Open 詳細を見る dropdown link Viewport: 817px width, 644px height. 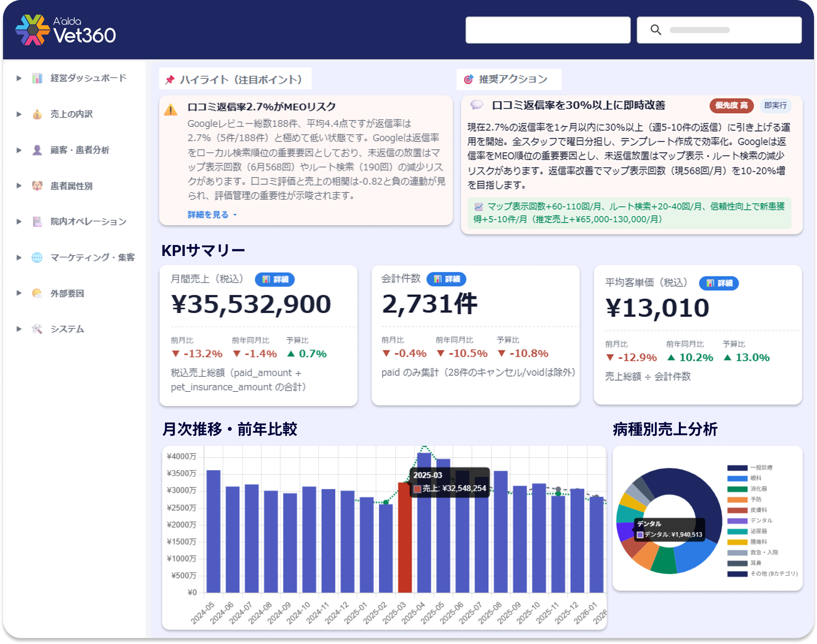[212, 215]
